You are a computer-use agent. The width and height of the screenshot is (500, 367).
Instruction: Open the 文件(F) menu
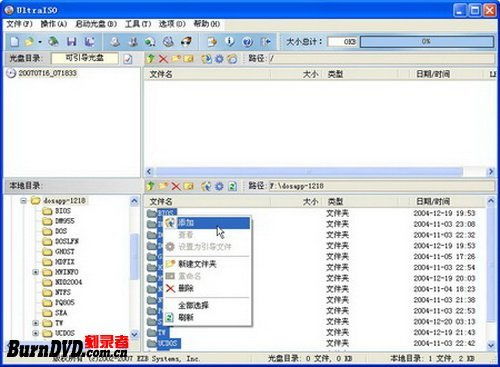[19, 24]
